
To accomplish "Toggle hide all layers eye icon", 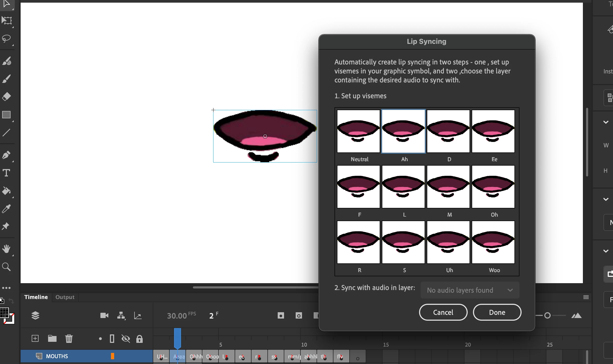I will click(x=126, y=339).
